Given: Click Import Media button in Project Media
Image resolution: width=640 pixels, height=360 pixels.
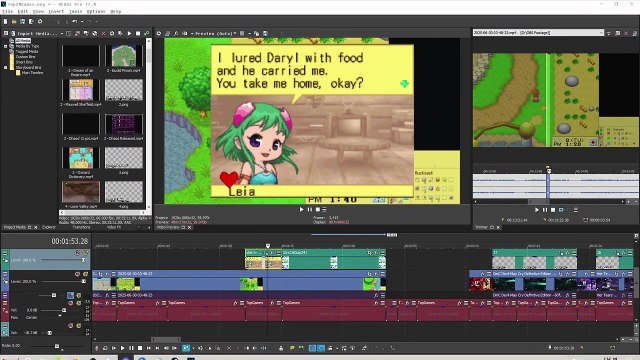Looking at the screenshot, I should click(x=34, y=33).
